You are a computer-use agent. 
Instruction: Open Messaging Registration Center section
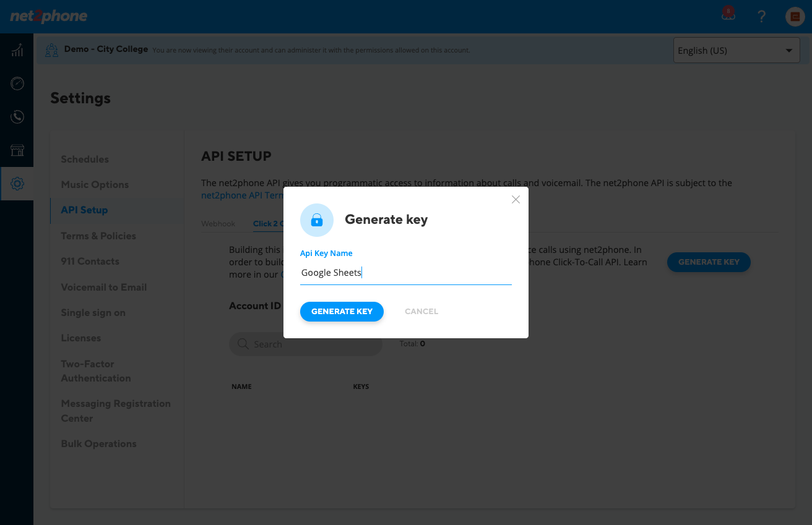pyautogui.click(x=116, y=411)
